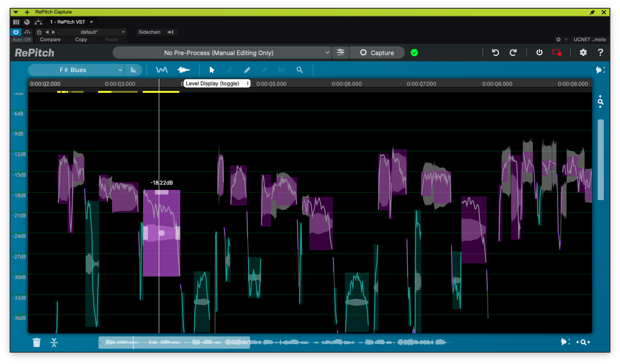Disable scale snapping next to F# Blues
This screenshot has height=364, width=620.
133,70
